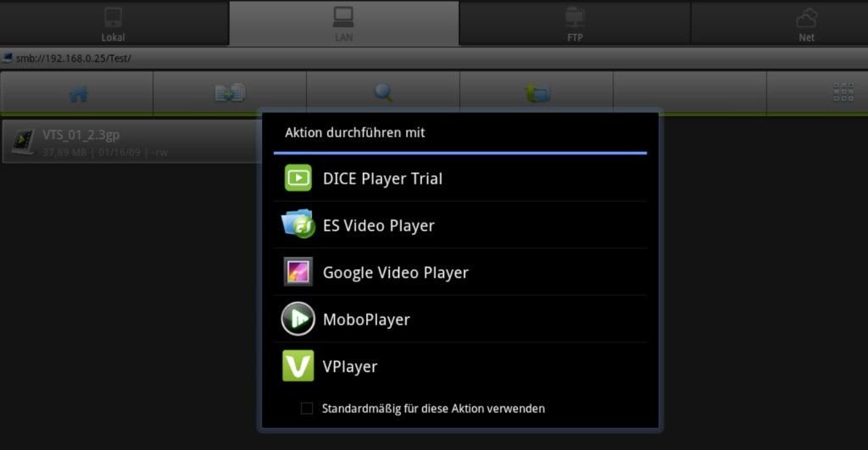Click the LAN computer icon
868x450 pixels.
click(x=343, y=17)
